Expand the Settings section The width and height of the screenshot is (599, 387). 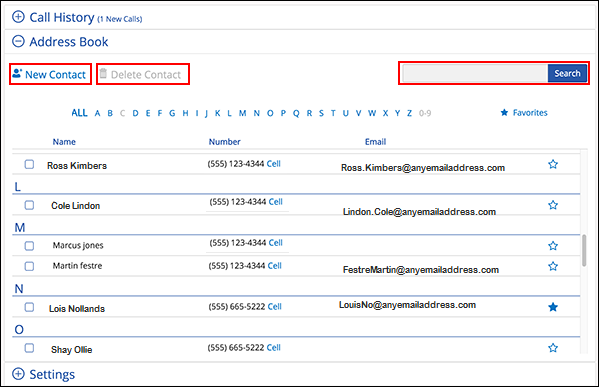tap(18, 374)
